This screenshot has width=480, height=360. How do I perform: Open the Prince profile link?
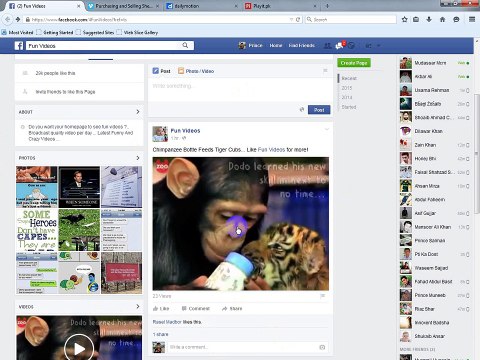251,45
